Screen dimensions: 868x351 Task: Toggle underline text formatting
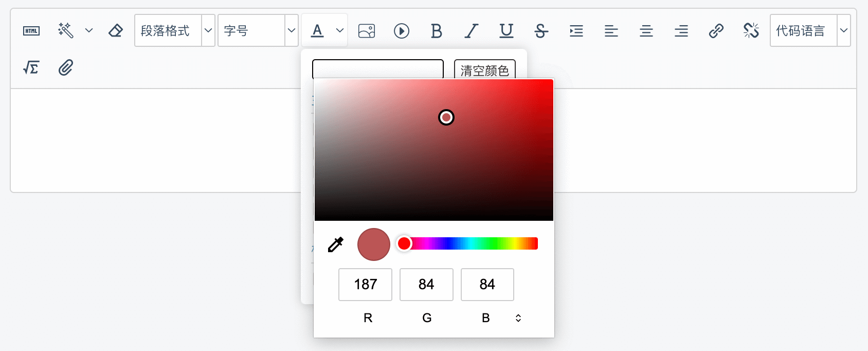tap(507, 31)
